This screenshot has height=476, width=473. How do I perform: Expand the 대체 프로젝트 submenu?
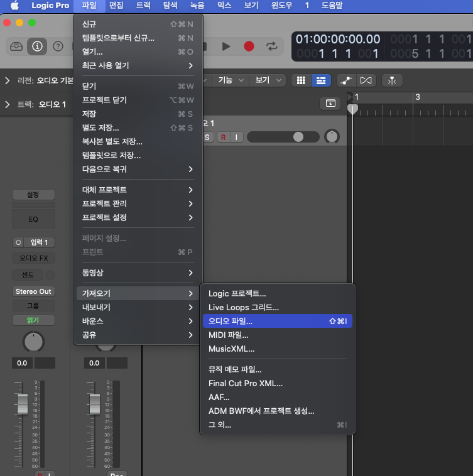coord(138,190)
